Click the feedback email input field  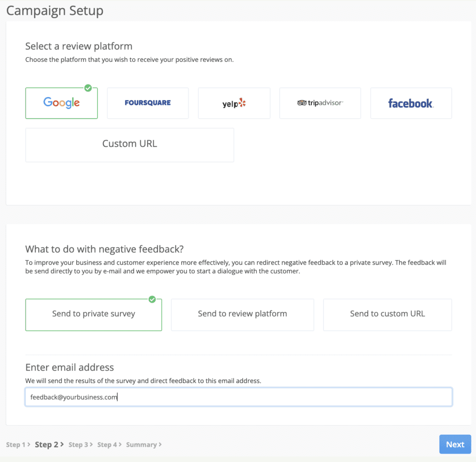pos(238,396)
